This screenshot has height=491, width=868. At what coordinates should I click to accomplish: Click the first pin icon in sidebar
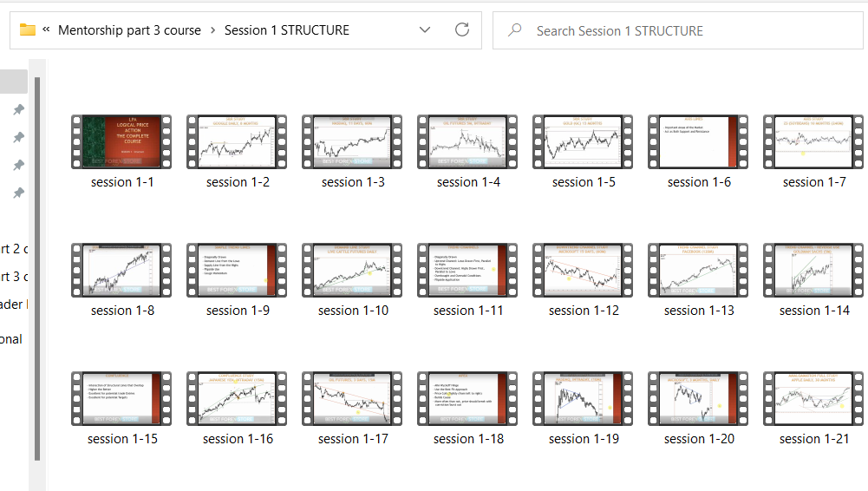(x=18, y=109)
